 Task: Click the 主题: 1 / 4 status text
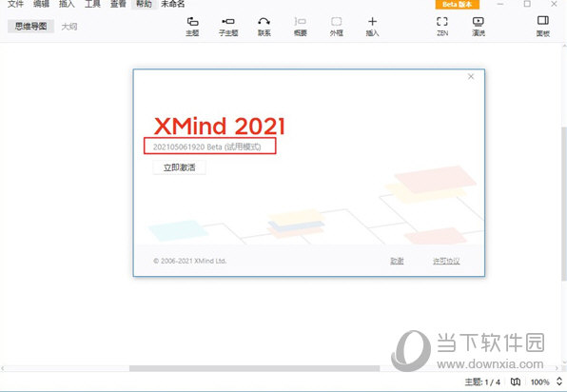click(482, 382)
